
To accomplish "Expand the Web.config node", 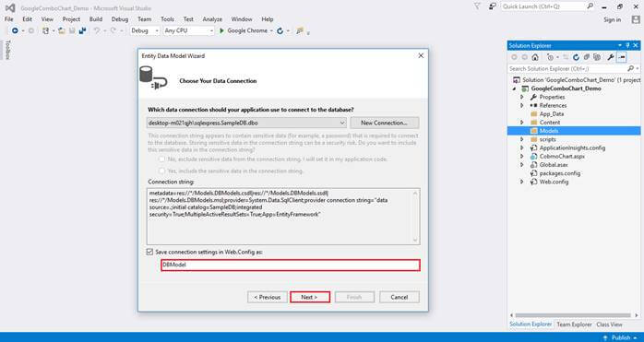I will [522, 182].
